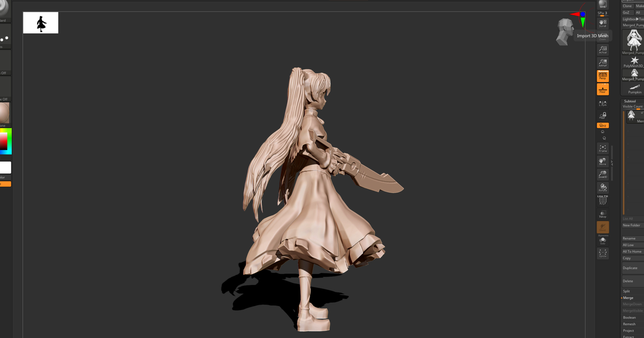Open Lightbox Tools
The width and height of the screenshot is (644, 338).
(x=633, y=19)
